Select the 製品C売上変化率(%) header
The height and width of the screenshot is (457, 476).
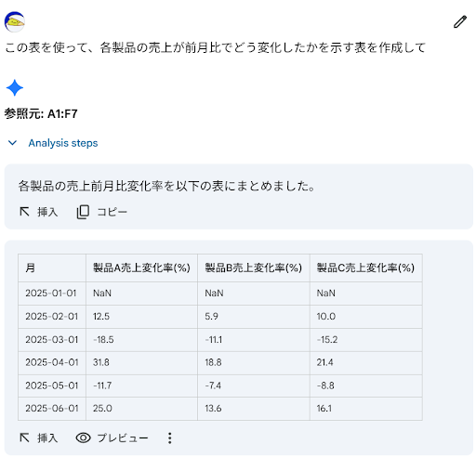coord(365,268)
